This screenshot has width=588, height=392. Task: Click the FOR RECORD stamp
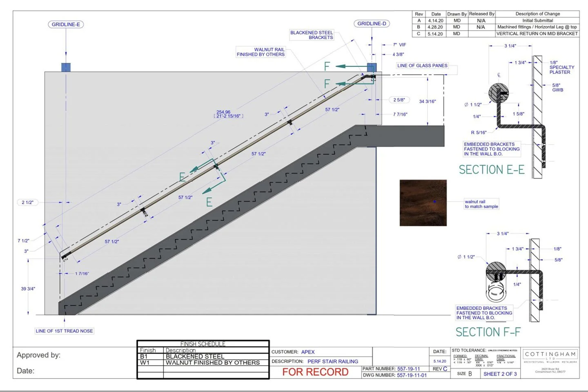point(315,372)
